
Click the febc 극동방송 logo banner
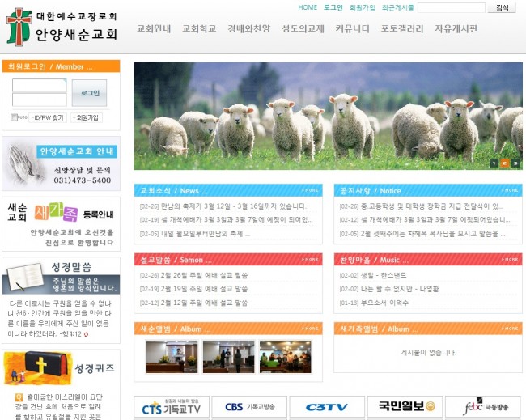483,406
